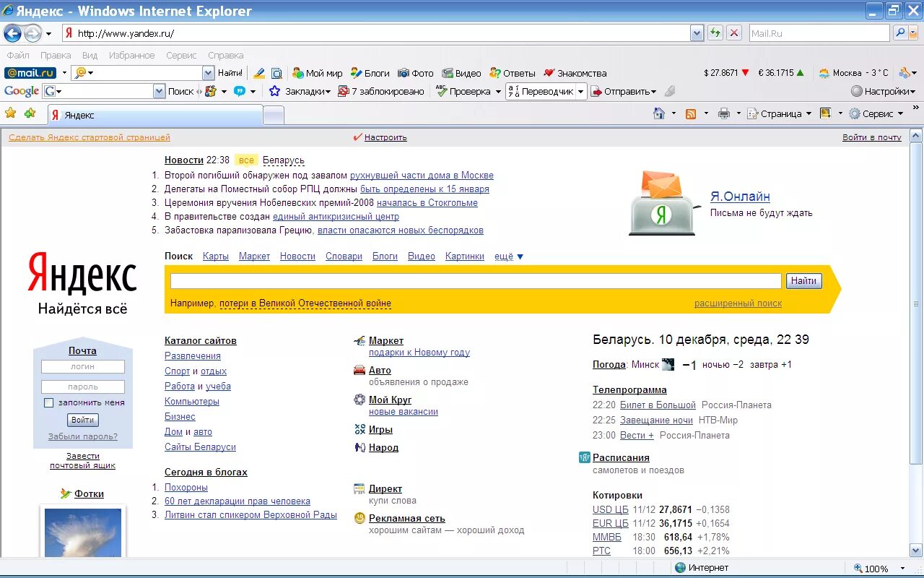Go forward with the browser Forward arrow
The image size is (924, 578).
point(32,33)
